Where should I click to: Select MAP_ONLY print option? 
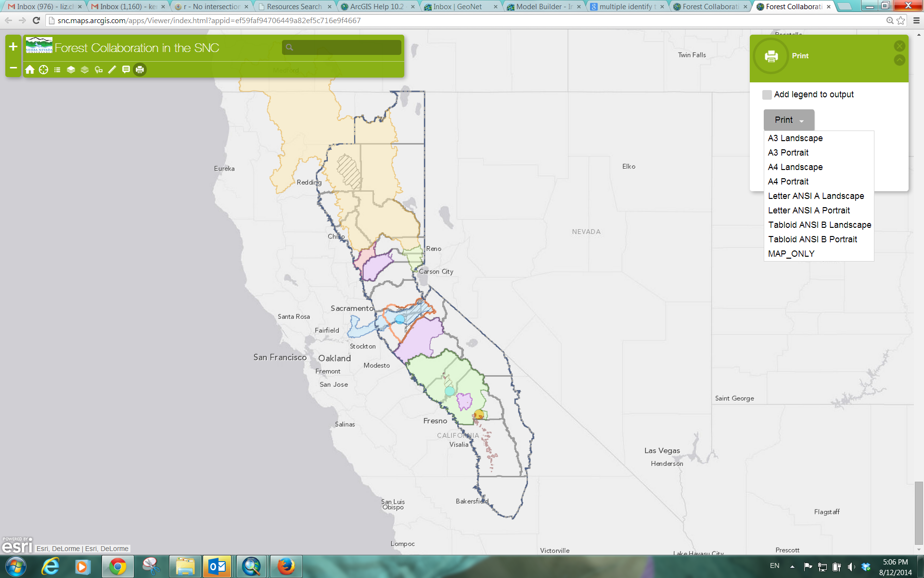point(791,254)
